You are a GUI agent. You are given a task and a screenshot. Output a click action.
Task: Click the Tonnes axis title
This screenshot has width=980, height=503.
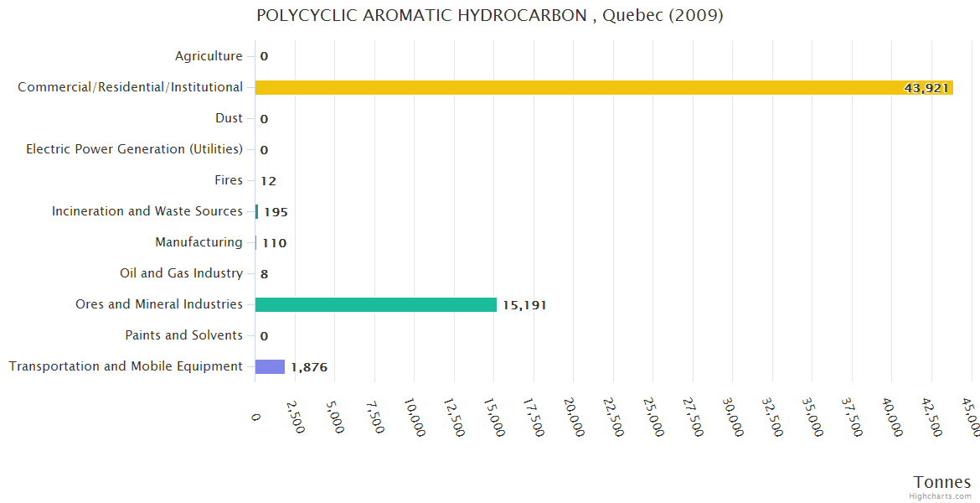click(x=941, y=482)
